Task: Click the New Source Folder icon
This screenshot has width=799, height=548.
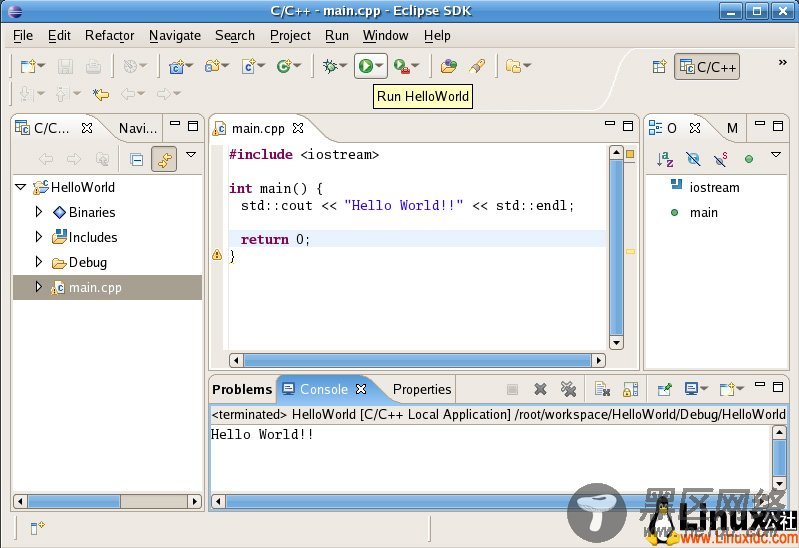Action: (212, 66)
